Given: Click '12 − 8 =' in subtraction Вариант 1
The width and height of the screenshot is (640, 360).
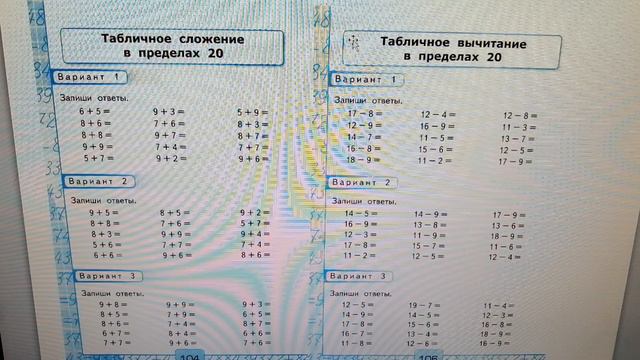Looking at the screenshot, I should (520, 116).
